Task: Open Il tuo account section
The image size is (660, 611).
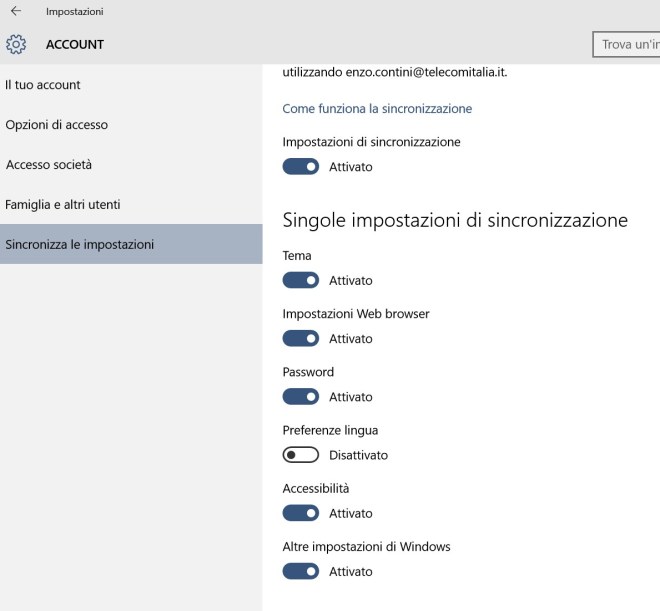Action: pyautogui.click(x=43, y=85)
